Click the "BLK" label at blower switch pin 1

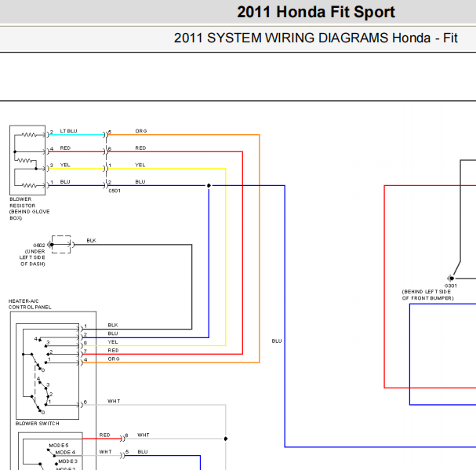coord(113,325)
